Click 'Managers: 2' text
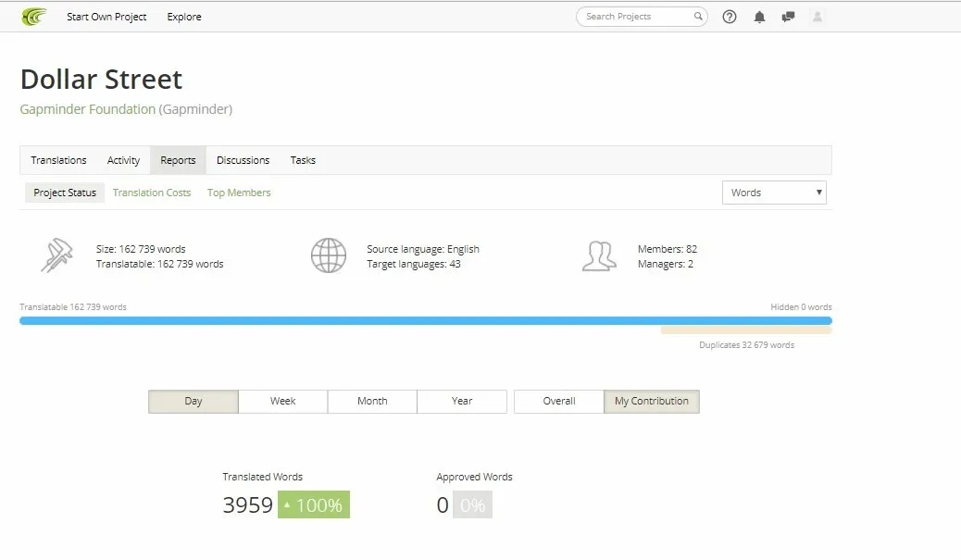961x560 pixels. click(665, 264)
